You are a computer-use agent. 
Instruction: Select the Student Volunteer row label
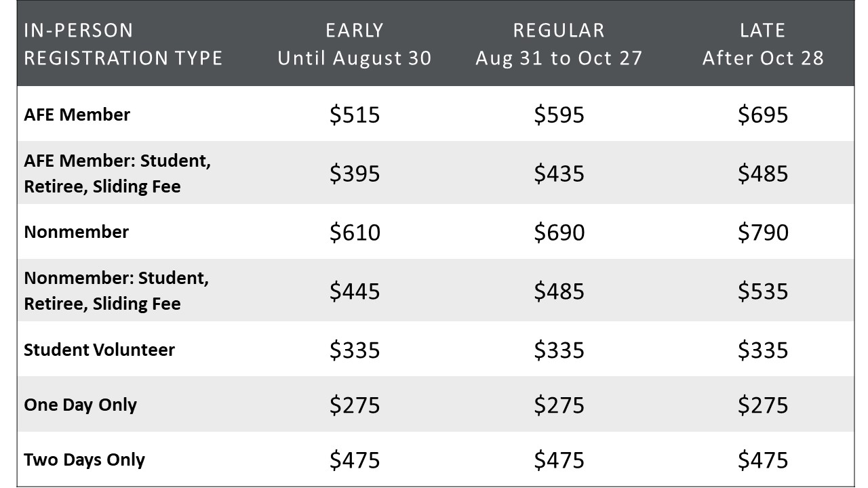tap(99, 350)
